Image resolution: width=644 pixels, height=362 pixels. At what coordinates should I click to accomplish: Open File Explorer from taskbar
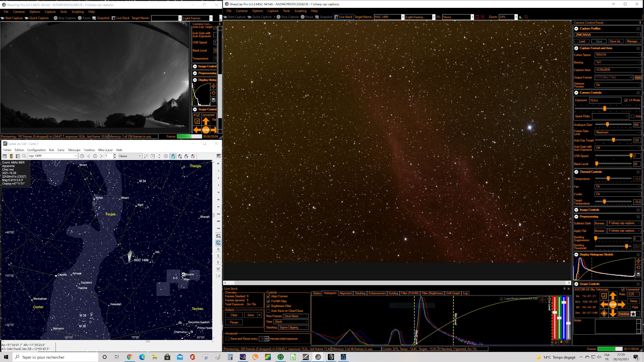154,357
